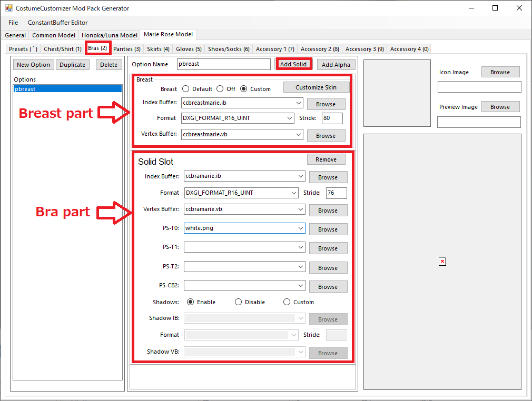Click the breast Stride field showing 80
Screen dimensions: 532x401
point(332,118)
